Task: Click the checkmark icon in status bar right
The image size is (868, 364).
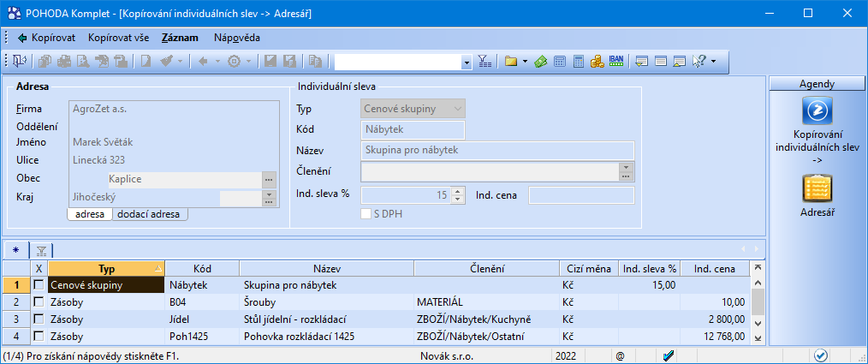Action: [820, 355]
